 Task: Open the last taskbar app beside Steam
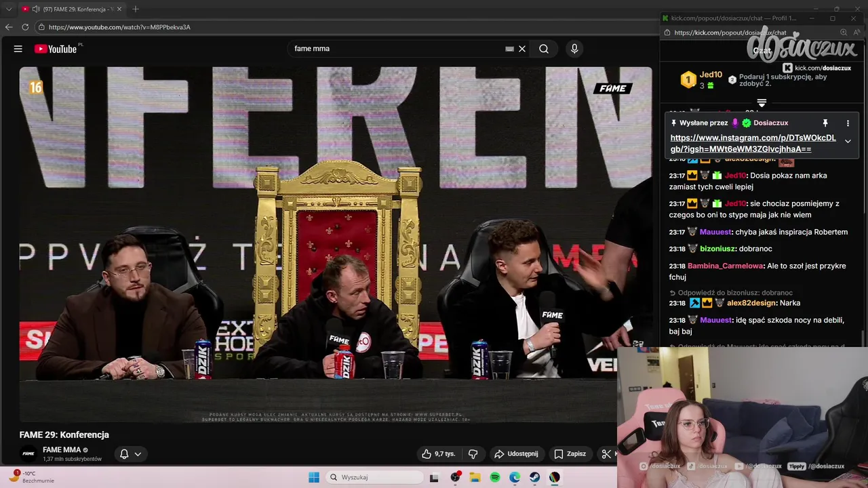pos(555,477)
